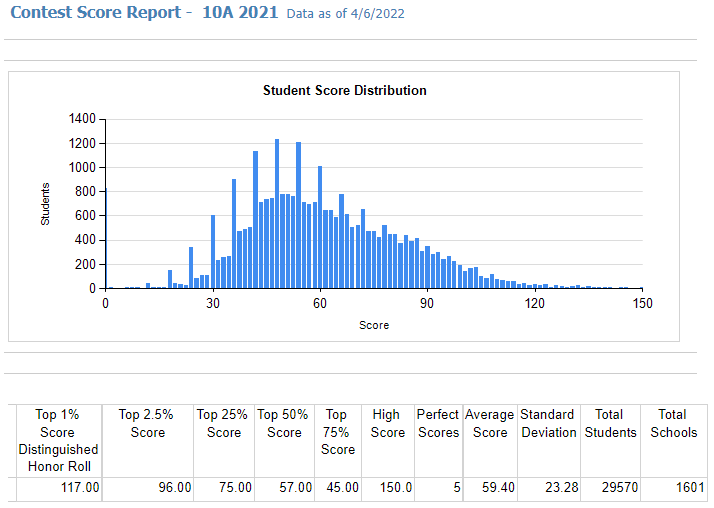This screenshot has height=508, width=714.
Task: Click the 1000 y-axis tick label
Action: coord(82,168)
